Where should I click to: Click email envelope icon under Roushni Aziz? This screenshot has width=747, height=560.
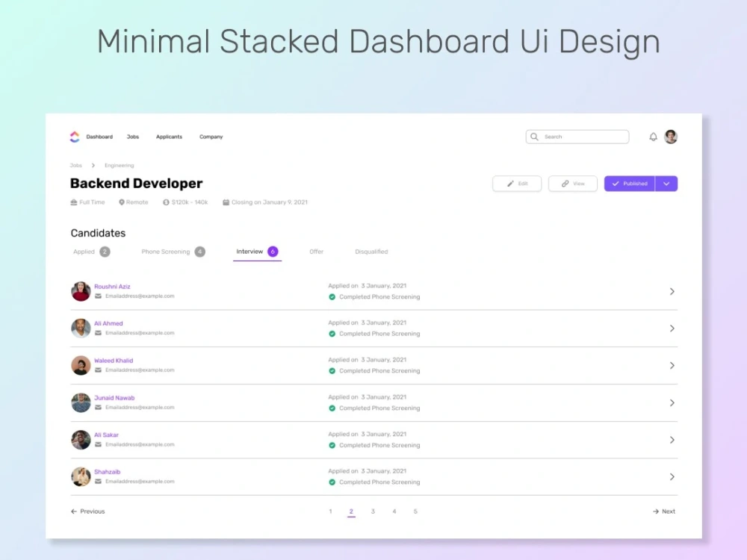(x=98, y=296)
